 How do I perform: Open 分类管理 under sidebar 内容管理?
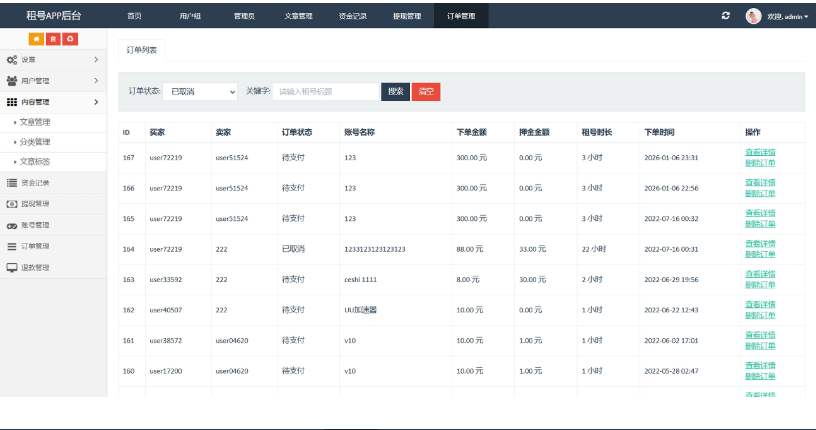tap(35, 142)
